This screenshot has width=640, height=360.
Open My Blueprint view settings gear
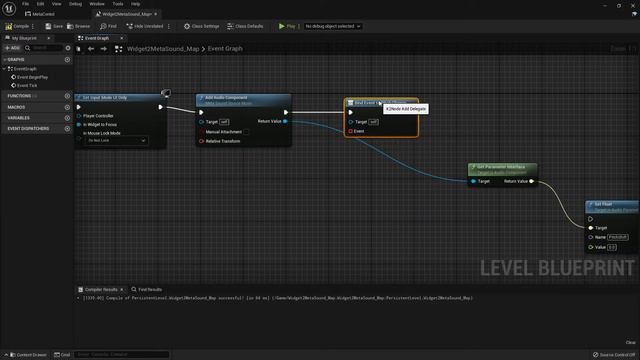[x=68, y=48]
